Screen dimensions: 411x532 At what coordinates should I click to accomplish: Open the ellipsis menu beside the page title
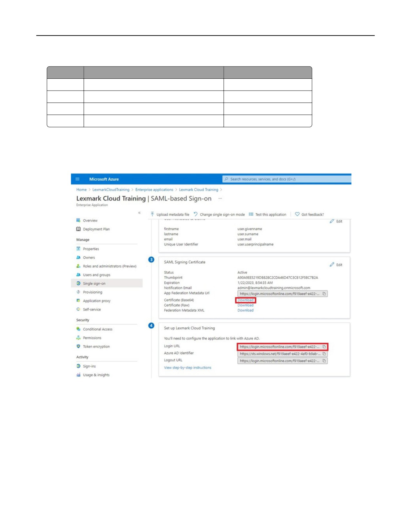coord(220,198)
